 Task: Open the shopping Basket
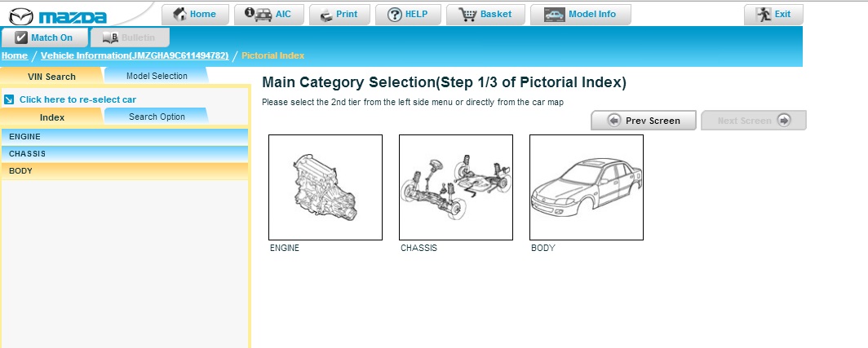tap(485, 15)
